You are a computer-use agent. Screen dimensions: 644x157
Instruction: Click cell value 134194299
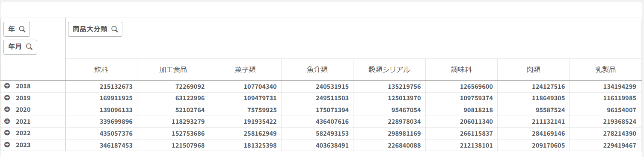pyautogui.click(x=620, y=86)
